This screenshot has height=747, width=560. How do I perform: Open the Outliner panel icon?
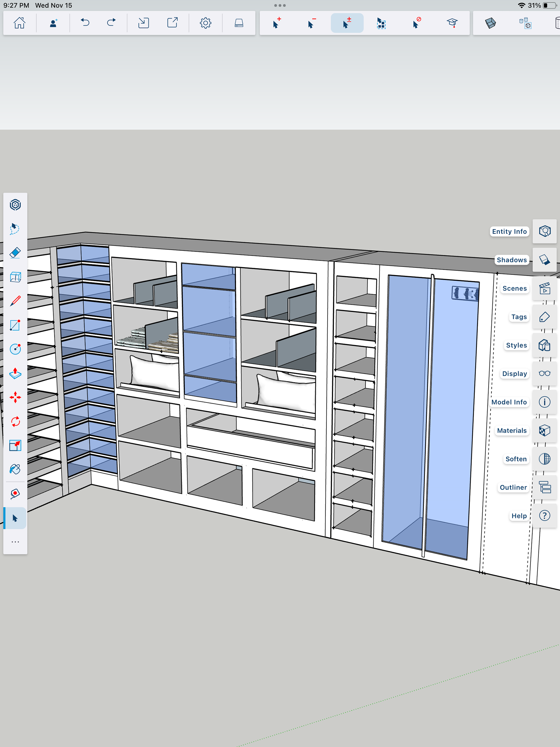(544, 487)
